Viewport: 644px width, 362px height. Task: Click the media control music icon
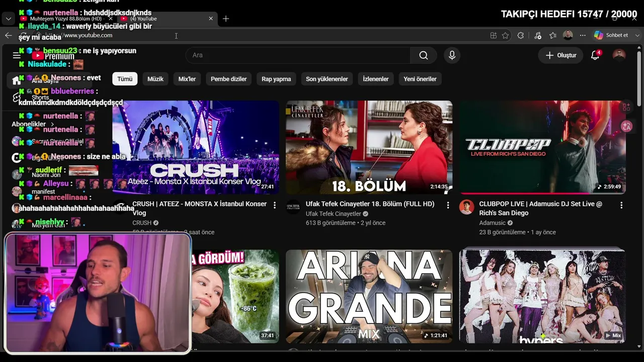pos(537,35)
